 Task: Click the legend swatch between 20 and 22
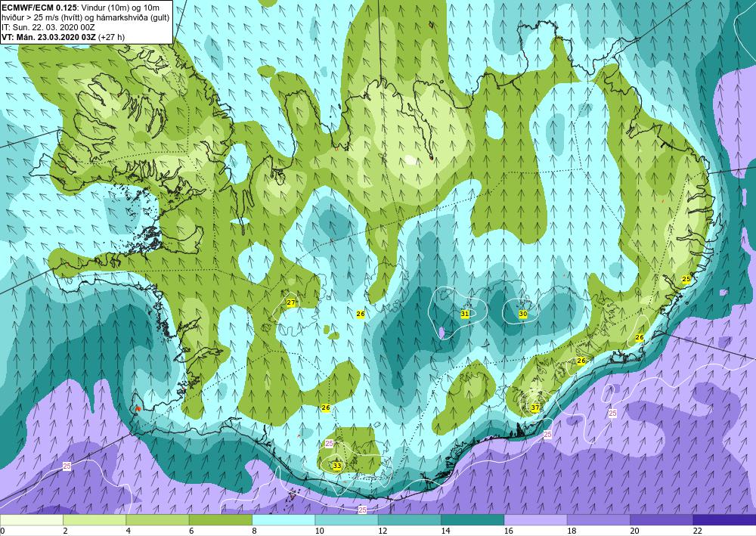click(661, 519)
